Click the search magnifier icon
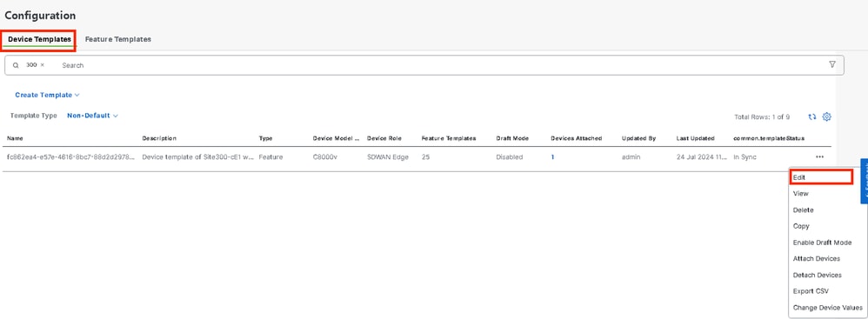Viewport: 868px width, 319px height. pos(16,65)
